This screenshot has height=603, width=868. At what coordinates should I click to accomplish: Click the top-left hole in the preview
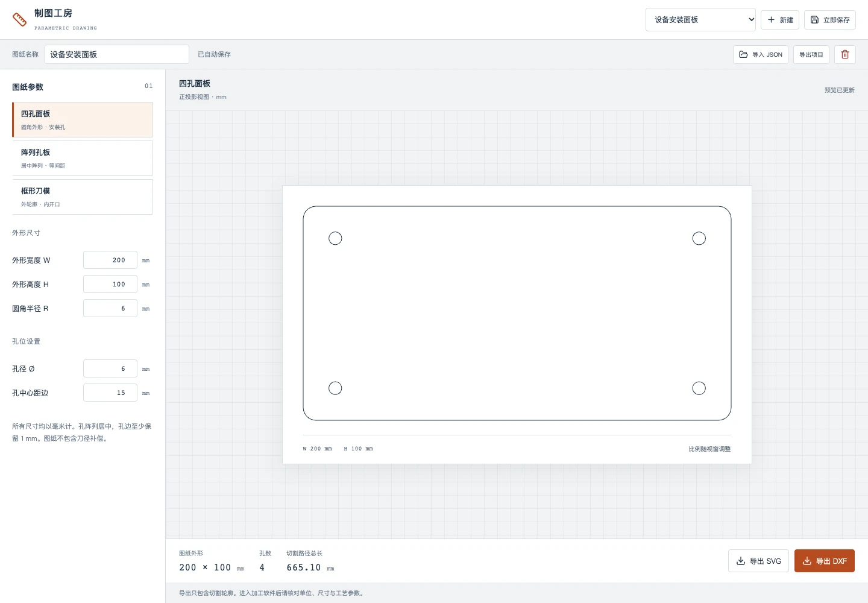point(335,238)
